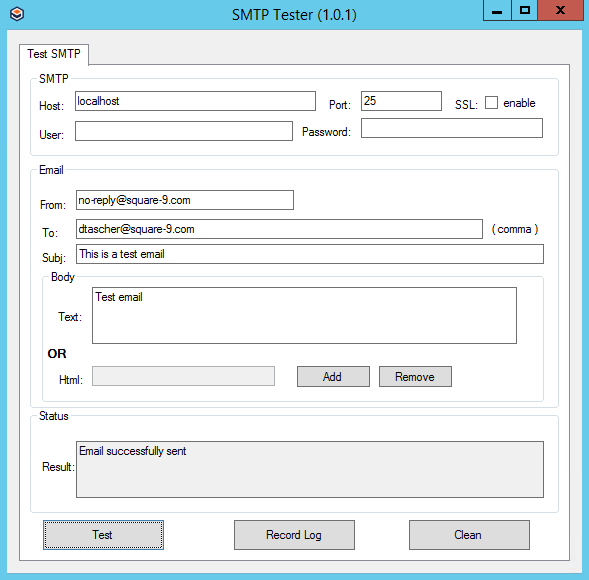Click the From address field
The width and height of the screenshot is (589, 580).
click(185, 200)
